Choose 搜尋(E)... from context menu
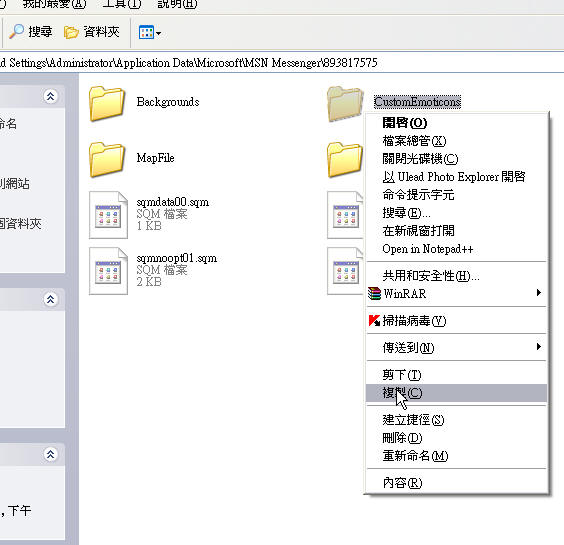The width and height of the screenshot is (564, 545). coord(456,213)
